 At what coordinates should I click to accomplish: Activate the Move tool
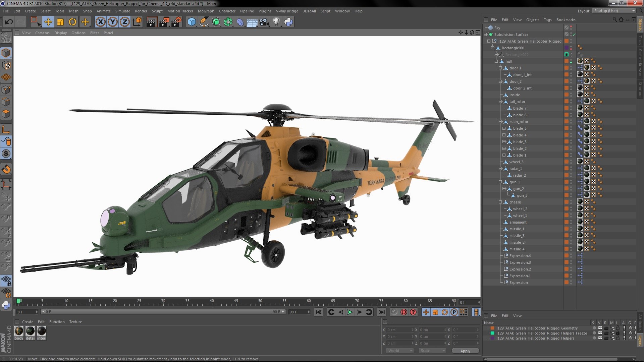[48, 22]
